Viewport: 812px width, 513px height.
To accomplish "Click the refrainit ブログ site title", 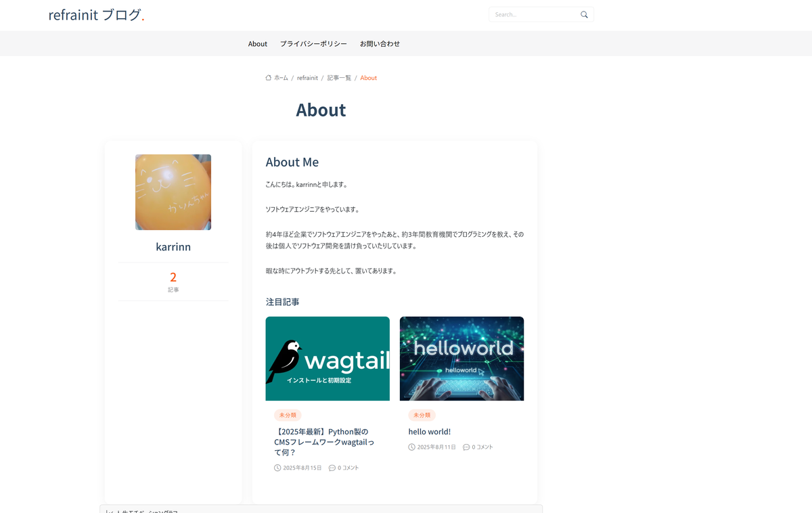I will point(96,15).
